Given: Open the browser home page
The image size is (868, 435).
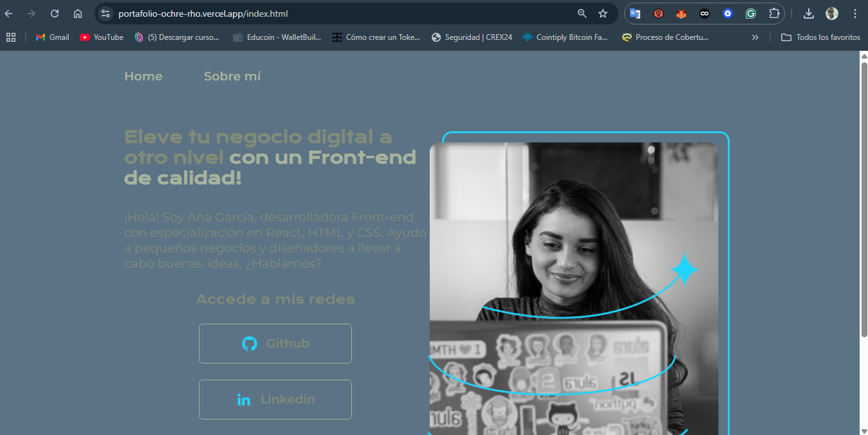Looking at the screenshot, I should tap(78, 14).
